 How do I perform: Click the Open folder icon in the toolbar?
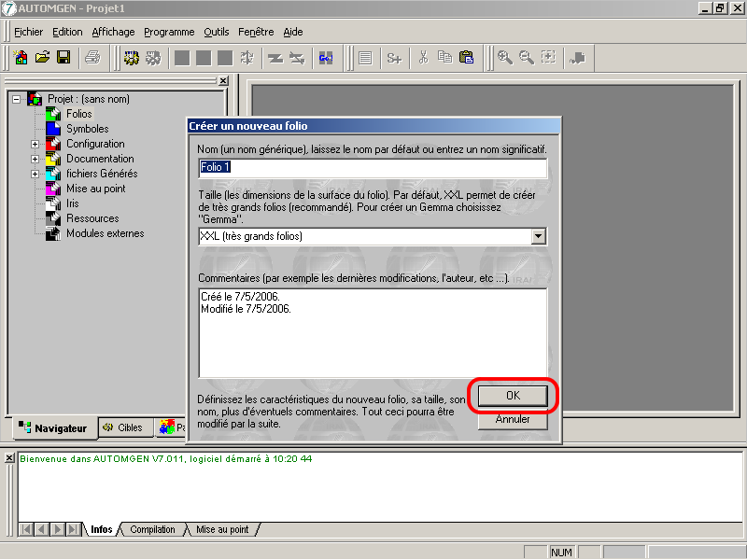point(43,58)
